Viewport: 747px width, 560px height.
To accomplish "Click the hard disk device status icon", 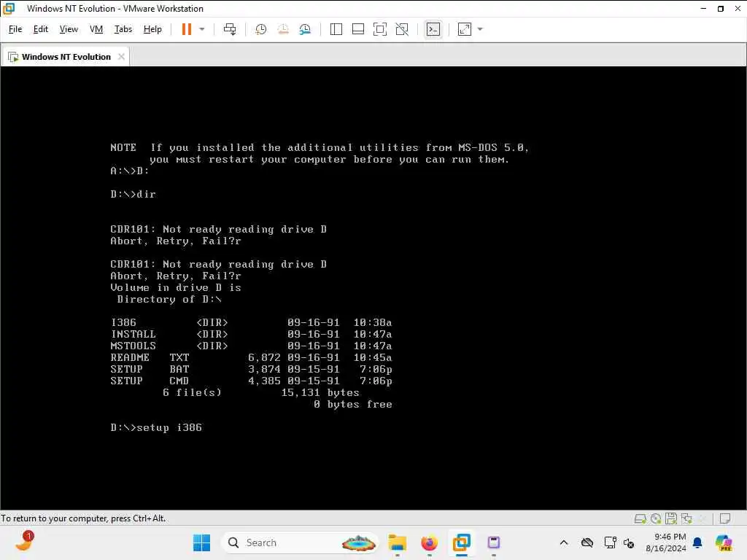I will 640,518.
